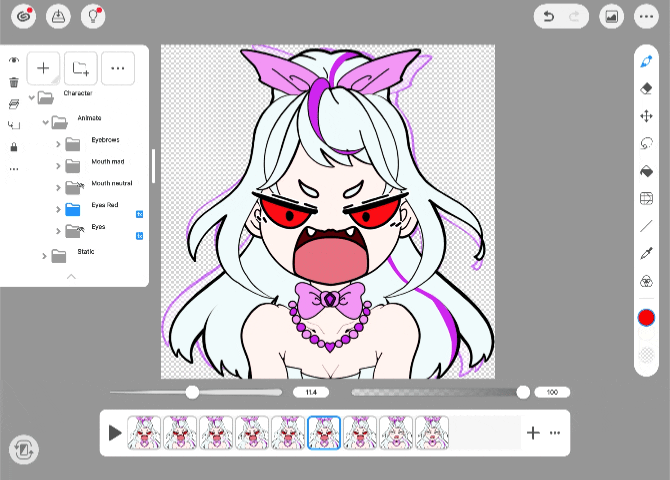The height and width of the screenshot is (480, 670).
Task: Add a new frame to timeline
Action: pos(533,433)
